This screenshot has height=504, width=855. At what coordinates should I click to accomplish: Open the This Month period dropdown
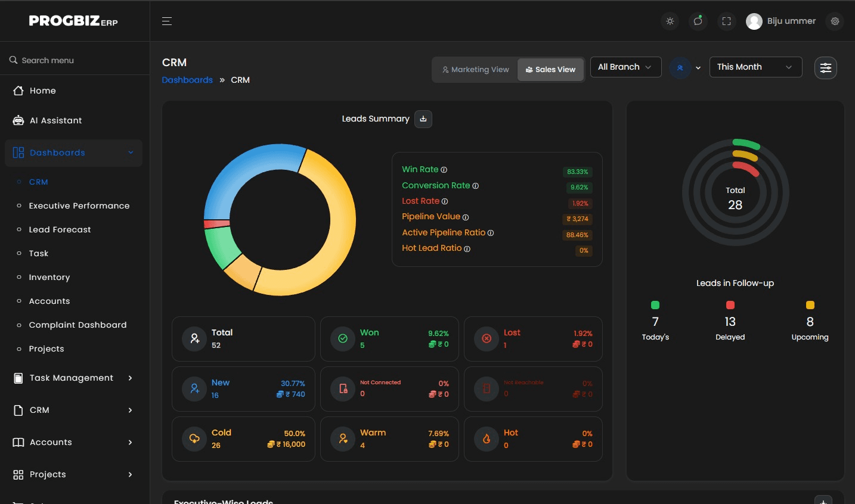(x=755, y=67)
